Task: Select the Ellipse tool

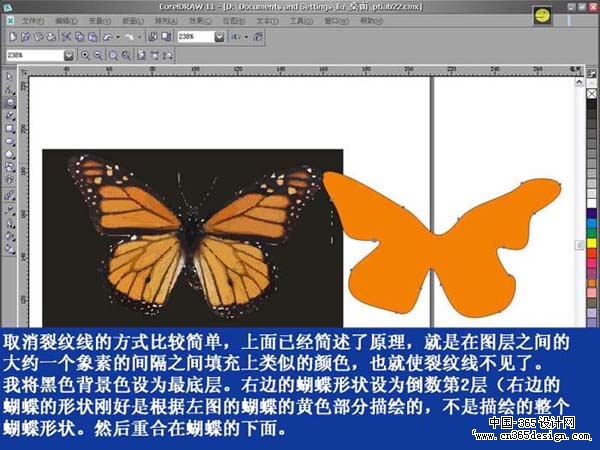Action: 9,141
